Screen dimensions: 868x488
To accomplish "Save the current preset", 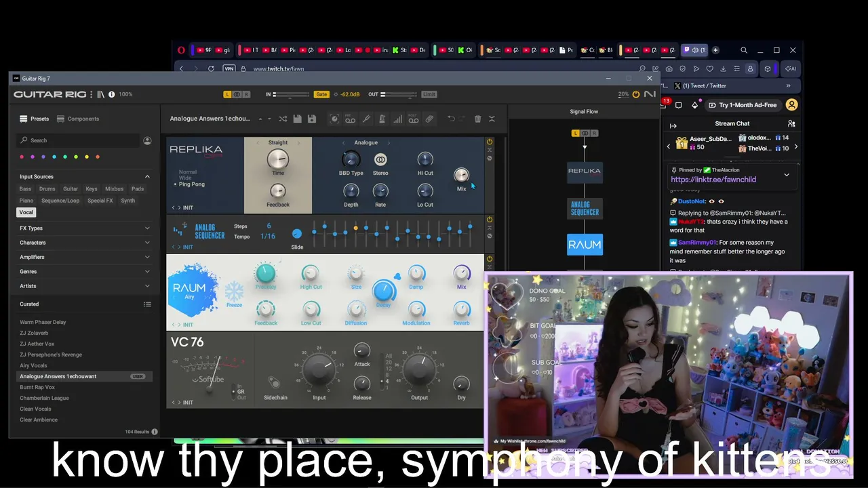I will coord(297,119).
